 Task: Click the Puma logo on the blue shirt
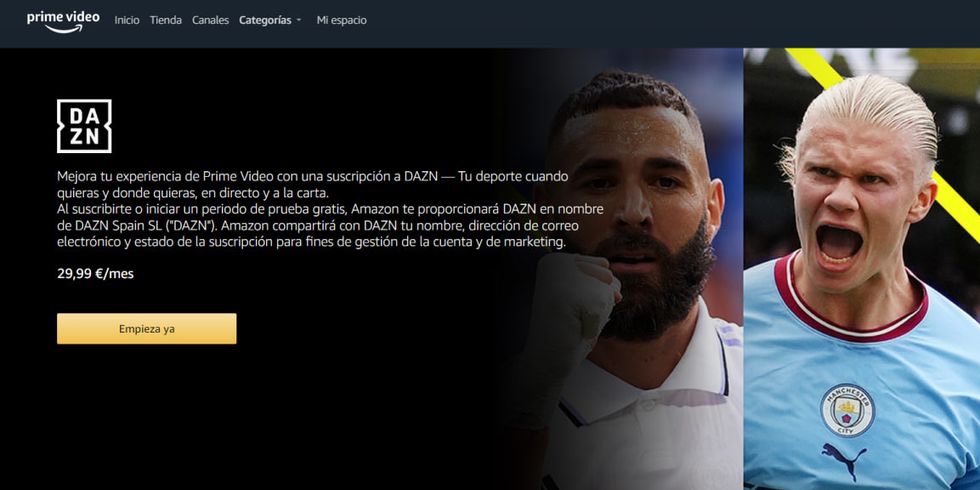click(844, 461)
